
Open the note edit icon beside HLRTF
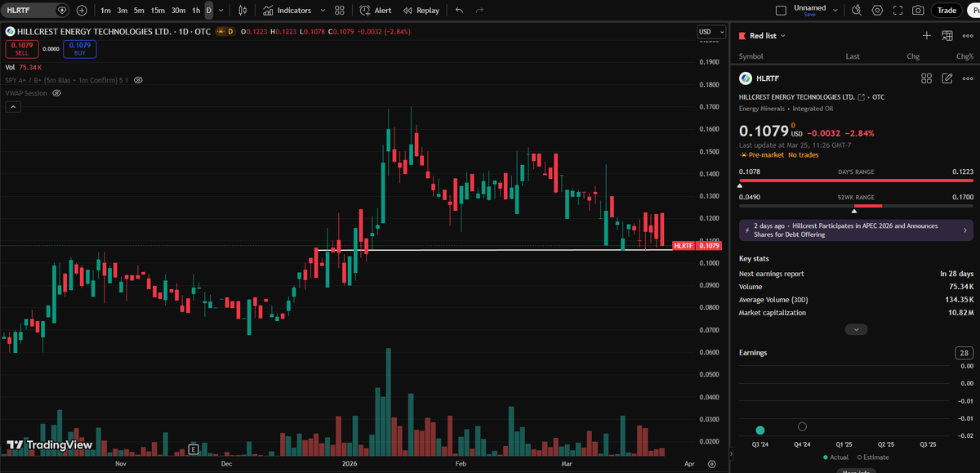[947, 78]
